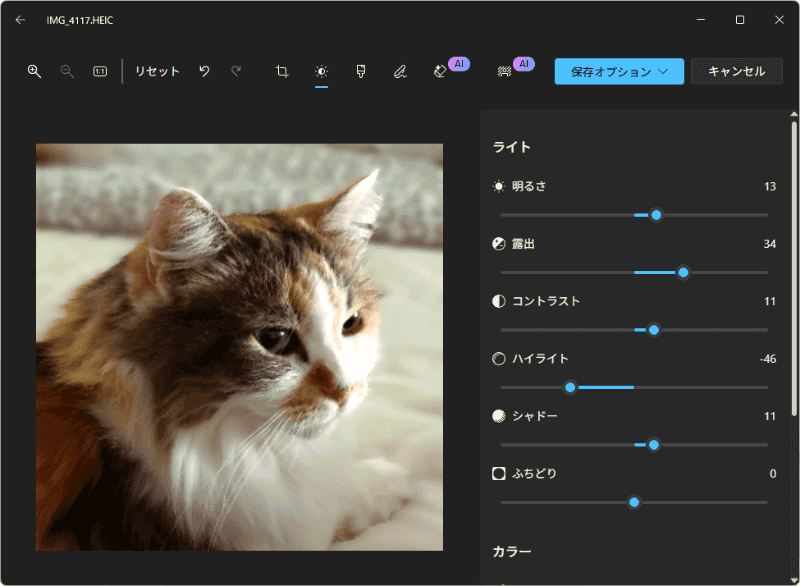Open the AI erase tool
This screenshot has height=586, width=800.
pos(443,71)
